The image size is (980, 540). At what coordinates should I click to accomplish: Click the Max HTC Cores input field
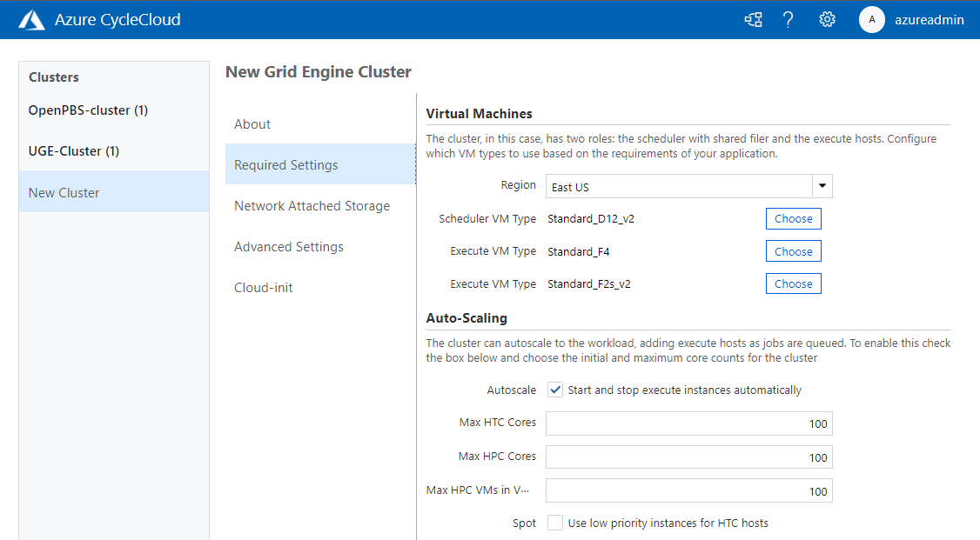[688, 423]
